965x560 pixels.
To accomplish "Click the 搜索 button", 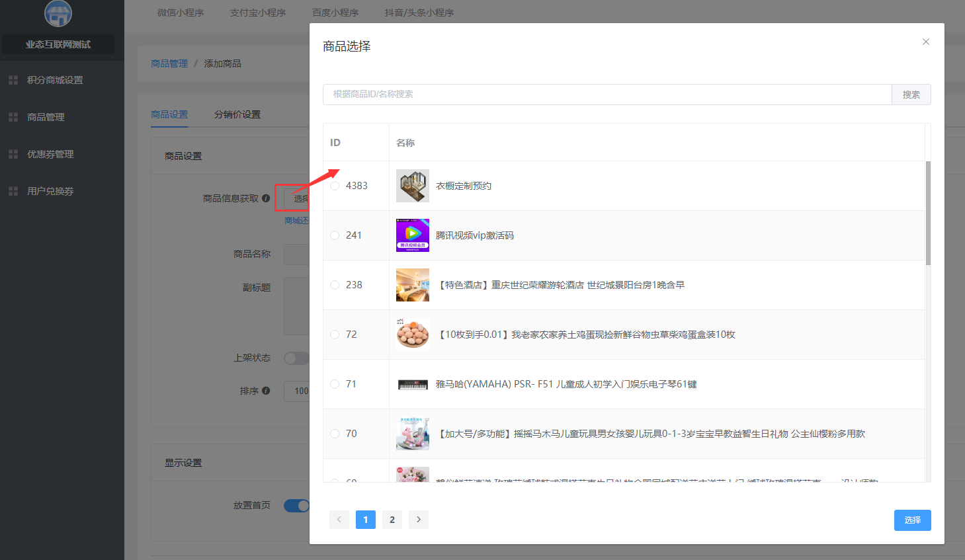I will click(911, 95).
